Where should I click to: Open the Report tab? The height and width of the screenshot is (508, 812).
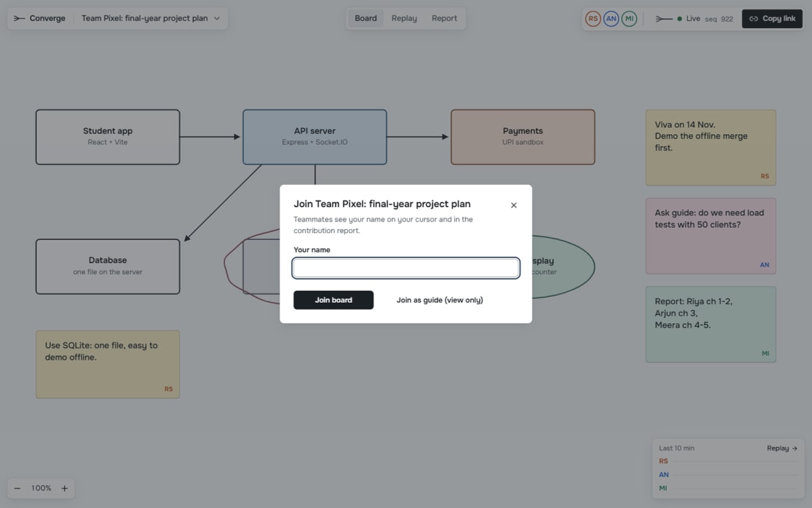click(445, 18)
